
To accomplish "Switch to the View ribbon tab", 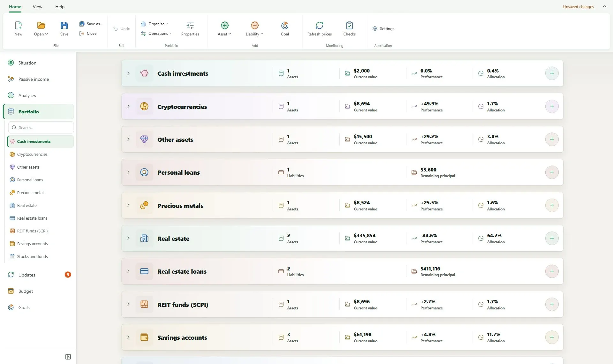I will [x=37, y=7].
